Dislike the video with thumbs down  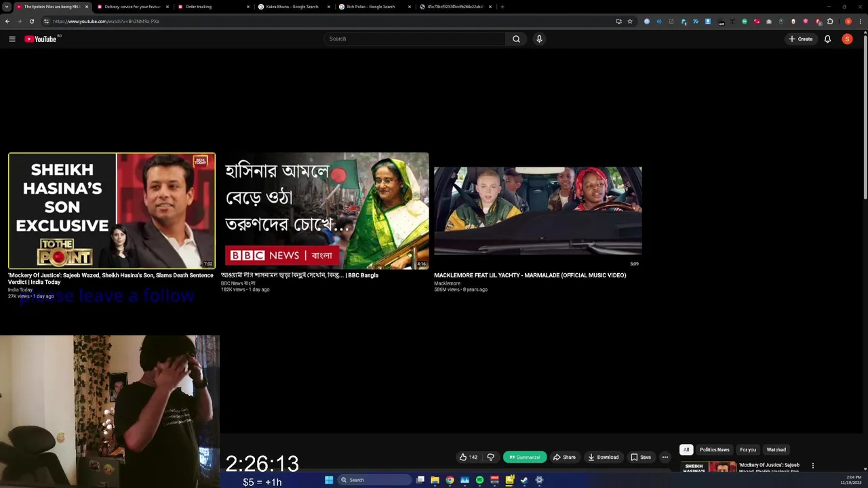tap(491, 457)
